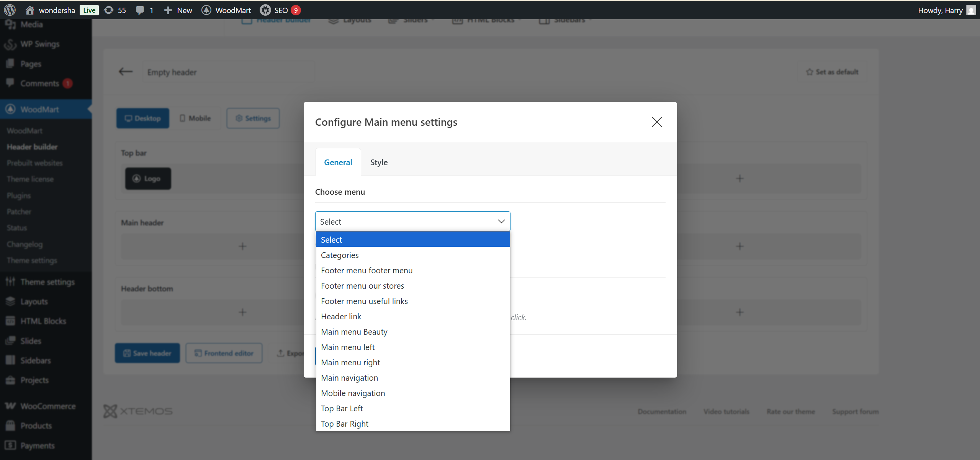Click the WoodMart icon in admin bar

(206, 10)
